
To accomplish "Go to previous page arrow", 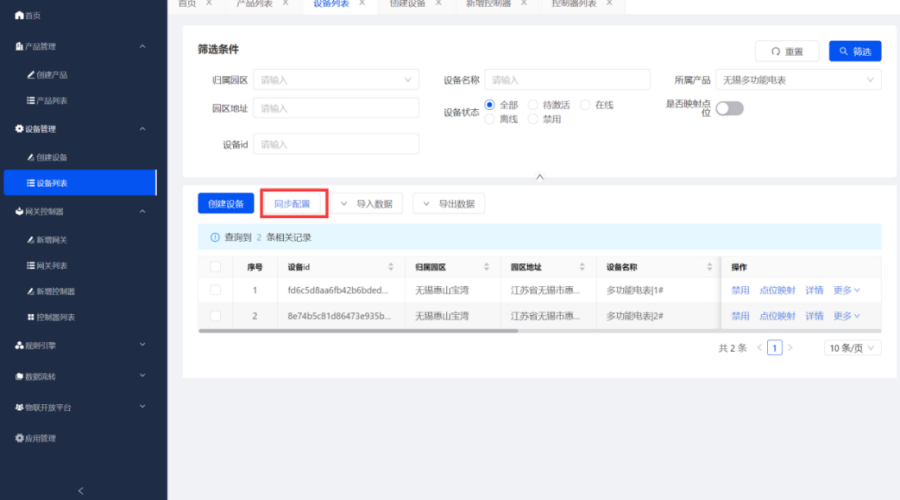I will (759, 348).
